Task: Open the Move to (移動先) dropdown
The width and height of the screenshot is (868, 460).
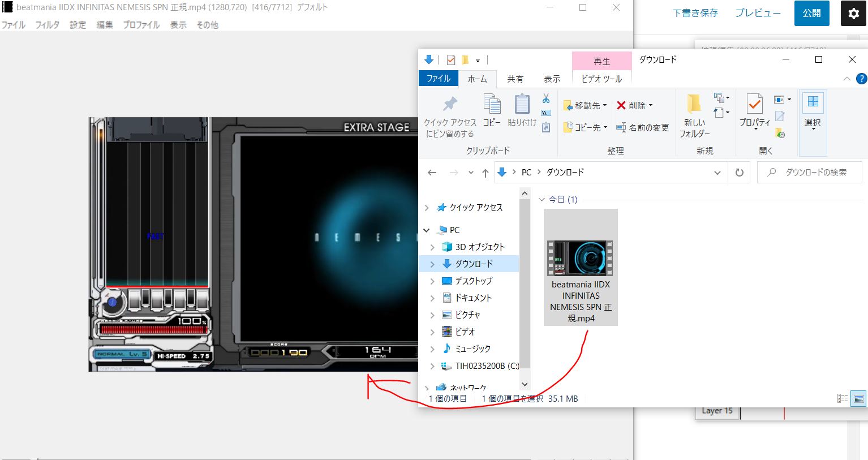Action: pyautogui.click(x=585, y=105)
